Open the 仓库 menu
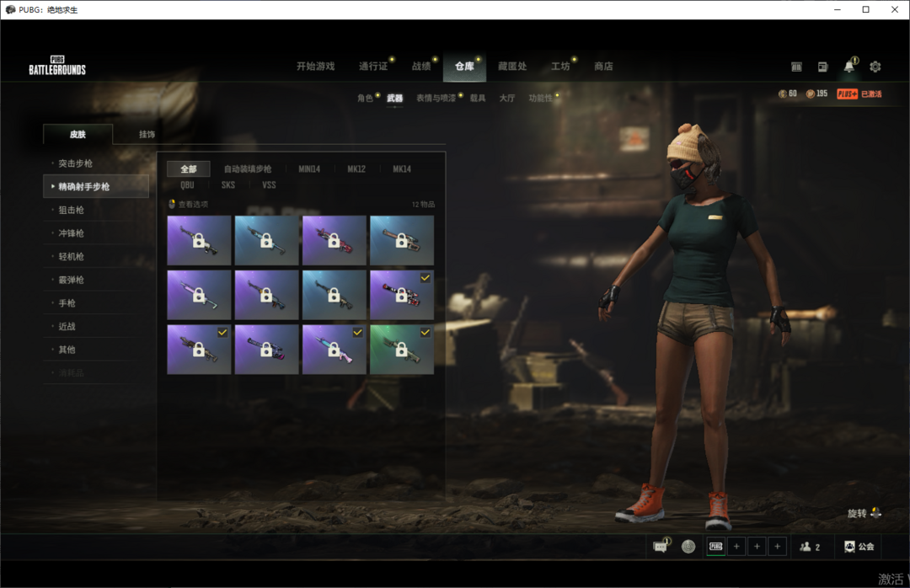910x588 pixels. [464, 67]
